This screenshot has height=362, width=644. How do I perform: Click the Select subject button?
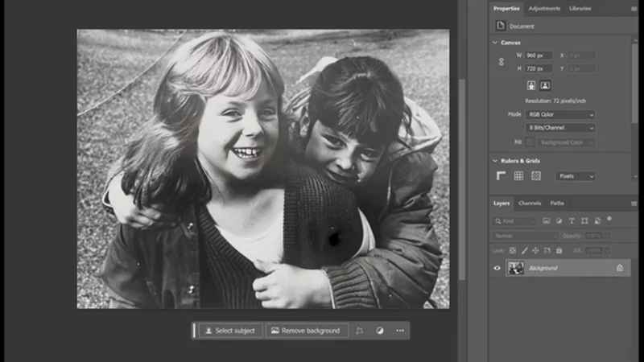coord(230,331)
